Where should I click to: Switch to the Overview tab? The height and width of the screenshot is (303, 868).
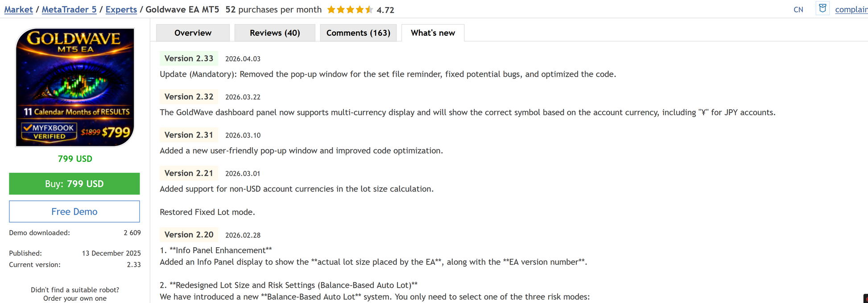coord(193,33)
